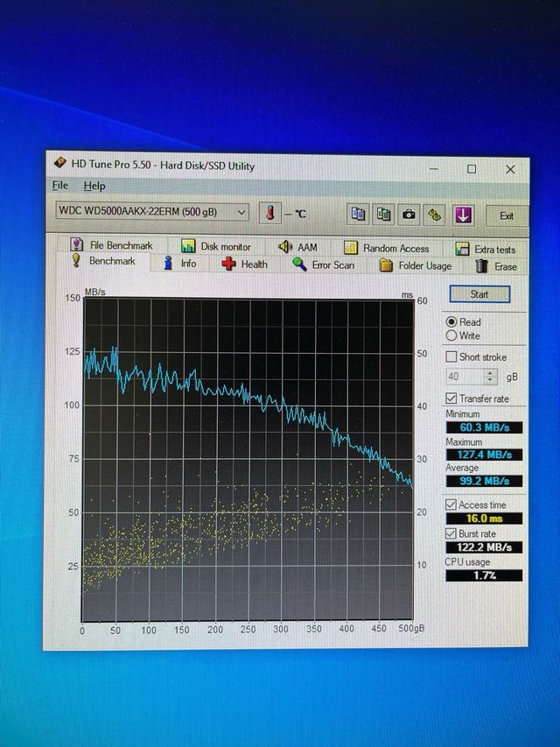
Task: Switch to the Erase tab
Action: point(496,266)
